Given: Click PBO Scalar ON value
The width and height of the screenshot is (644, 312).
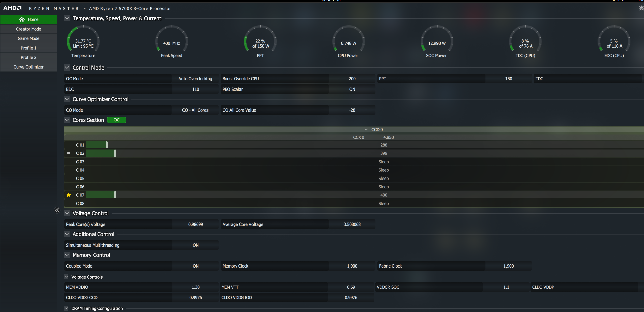Looking at the screenshot, I should [x=352, y=89].
